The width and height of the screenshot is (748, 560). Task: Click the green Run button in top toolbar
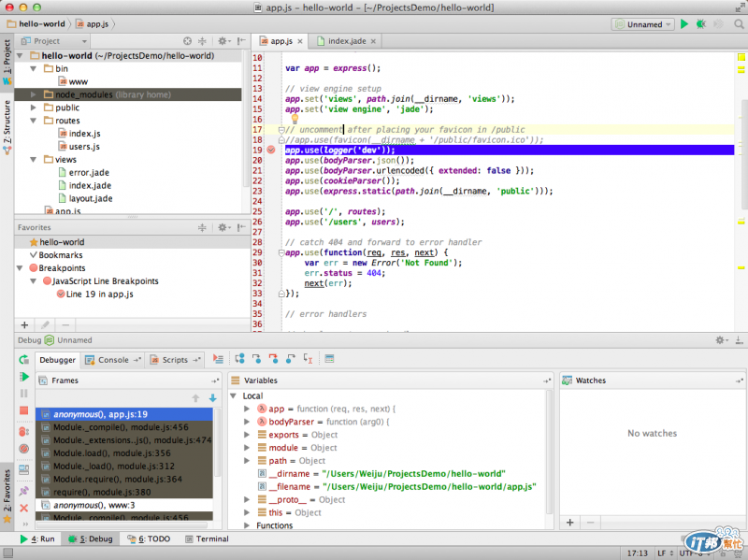point(684,24)
